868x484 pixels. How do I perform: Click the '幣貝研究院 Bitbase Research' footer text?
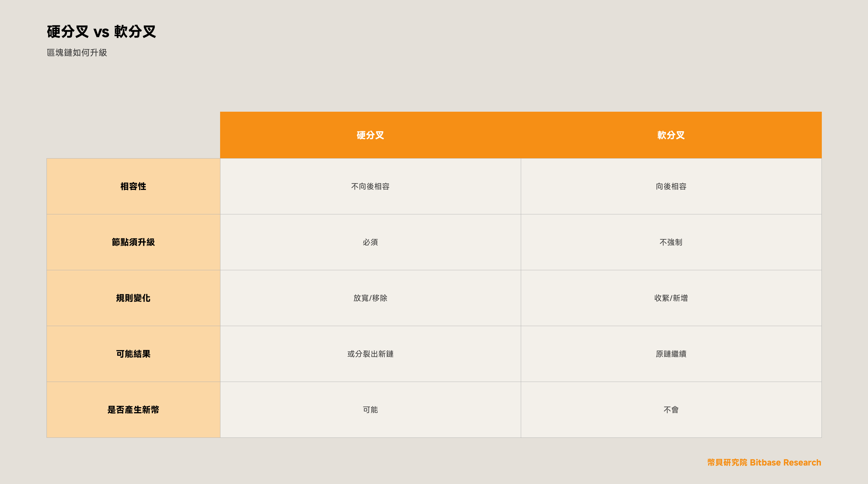pyautogui.click(x=764, y=462)
